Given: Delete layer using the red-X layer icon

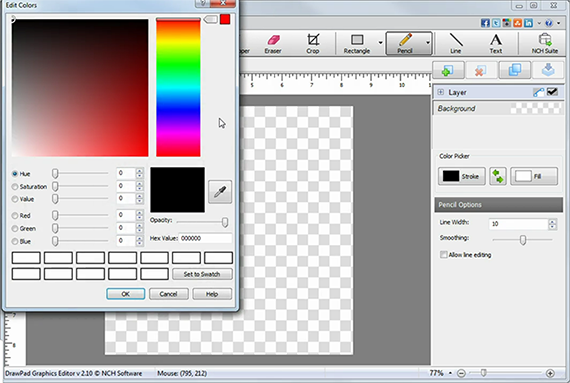Looking at the screenshot, I should click(x=480, y=70).
